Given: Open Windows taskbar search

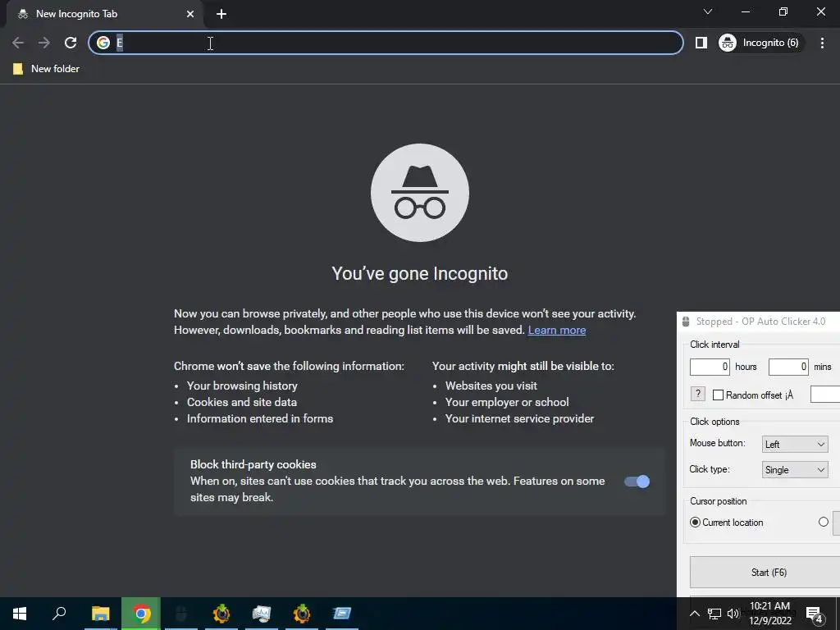Looking at the screenshot, I should (x=59, y=614).
